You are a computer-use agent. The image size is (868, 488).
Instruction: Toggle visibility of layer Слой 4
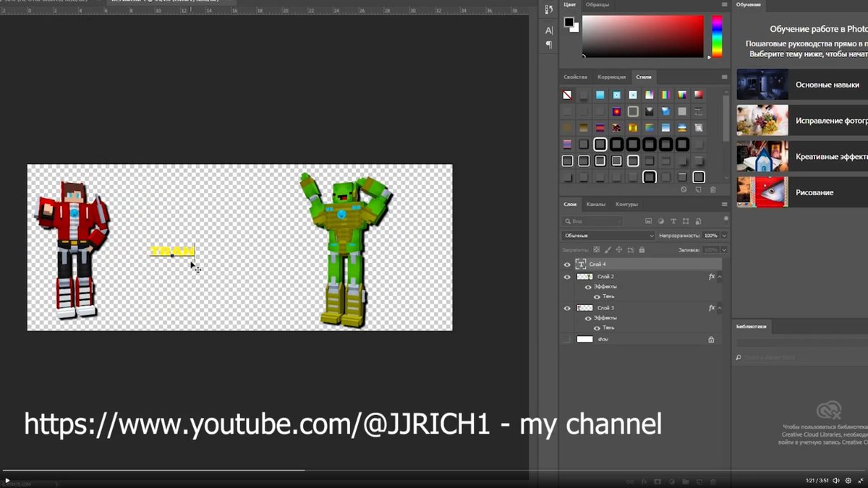(x=567, y=265)
